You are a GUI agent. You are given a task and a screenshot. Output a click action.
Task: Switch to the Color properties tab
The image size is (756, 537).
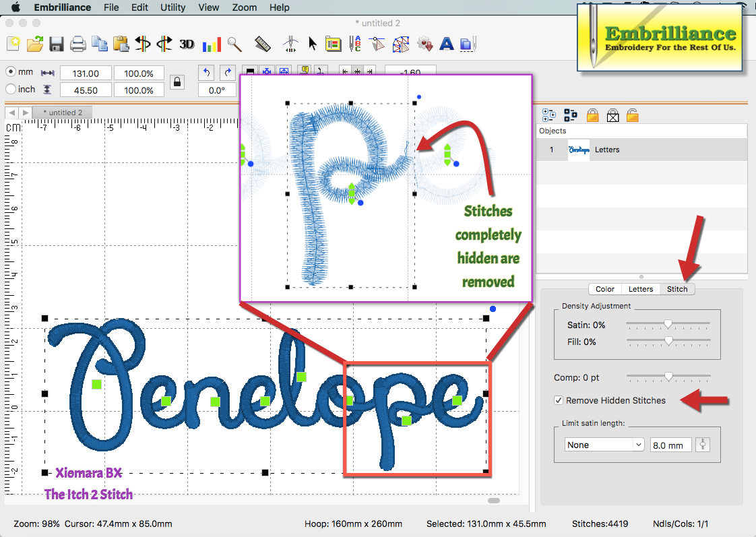pyautogui.click(x=604, y=289)
